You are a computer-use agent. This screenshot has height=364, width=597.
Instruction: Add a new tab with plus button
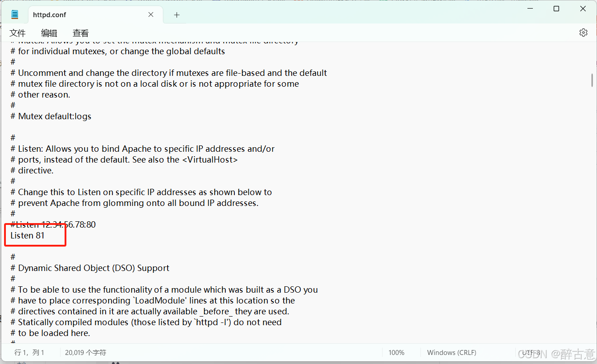coord(177,15)
